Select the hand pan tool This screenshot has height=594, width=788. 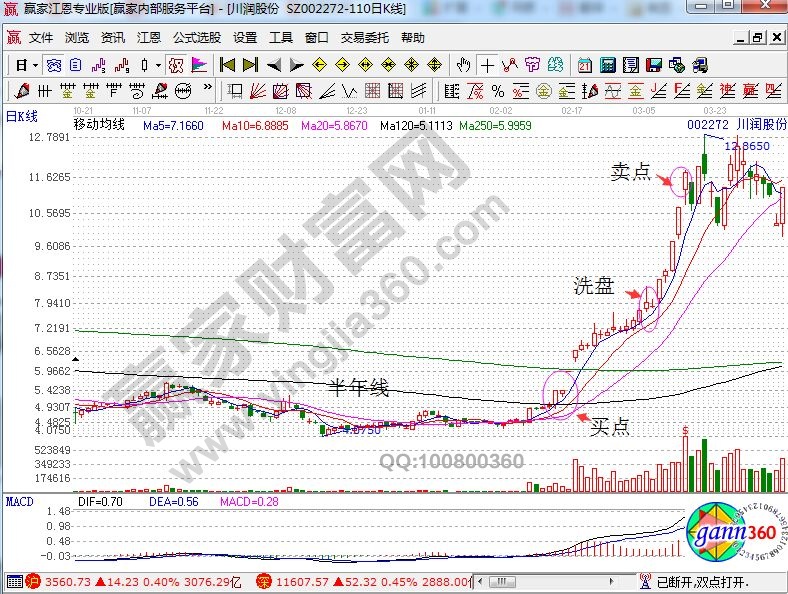463,65
